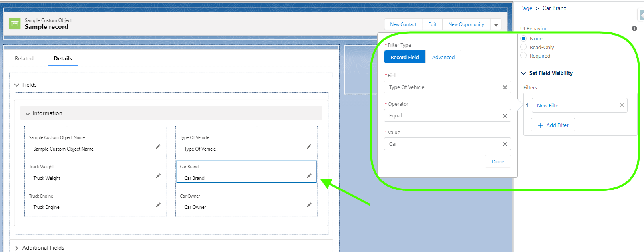The width and height of the screenshot is (644, 252).
Task: Clear the Type Of Vehicle field value
Action: coord(505,87)
